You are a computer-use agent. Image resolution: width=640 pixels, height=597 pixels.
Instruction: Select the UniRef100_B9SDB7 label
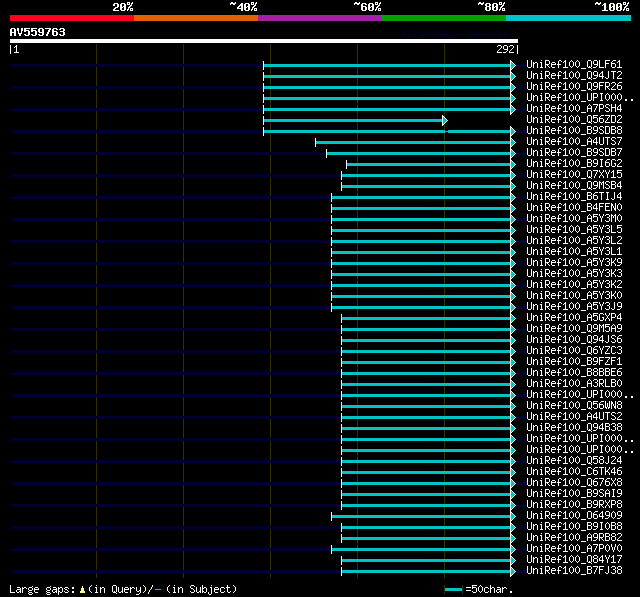click(x=574, y=153)
